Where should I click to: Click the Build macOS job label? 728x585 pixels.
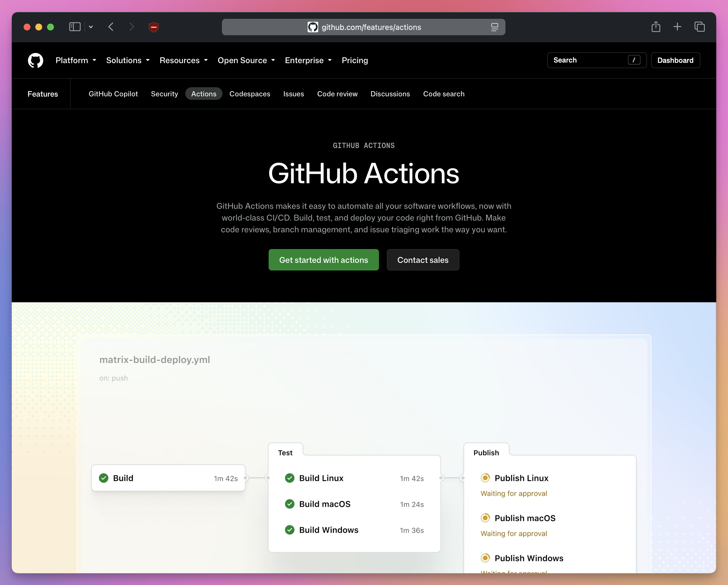[x=325, y=504]
